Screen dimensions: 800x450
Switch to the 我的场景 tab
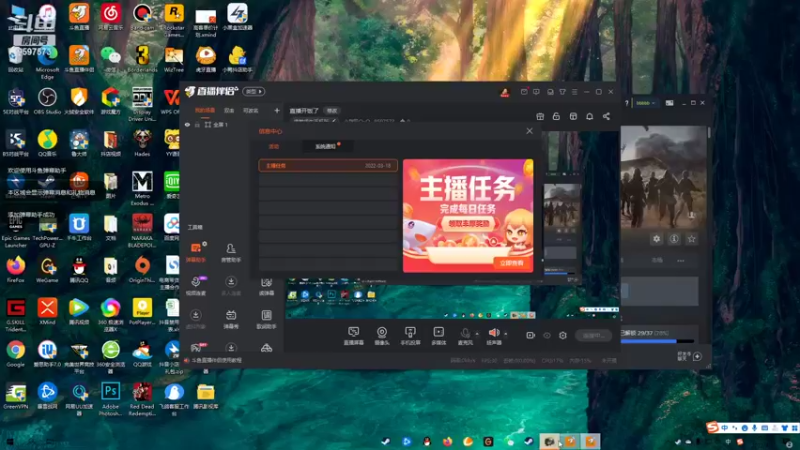coord(205,110)
